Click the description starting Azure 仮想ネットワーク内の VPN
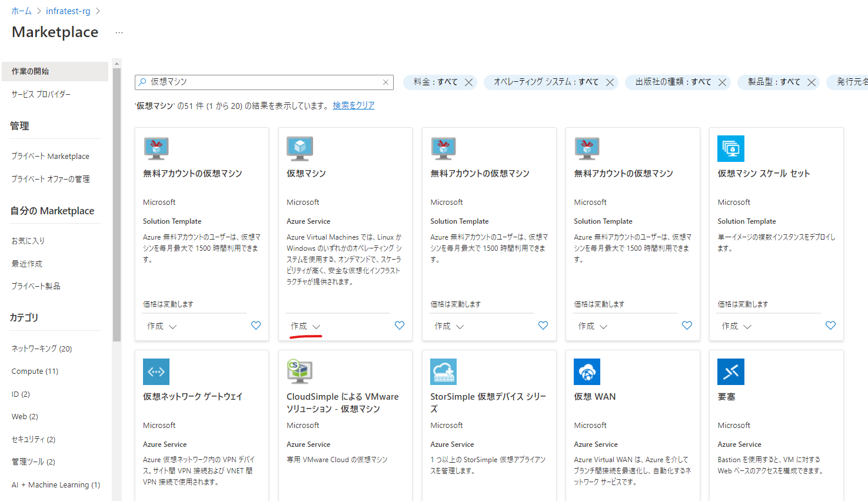868x501 pixels. 198,471
